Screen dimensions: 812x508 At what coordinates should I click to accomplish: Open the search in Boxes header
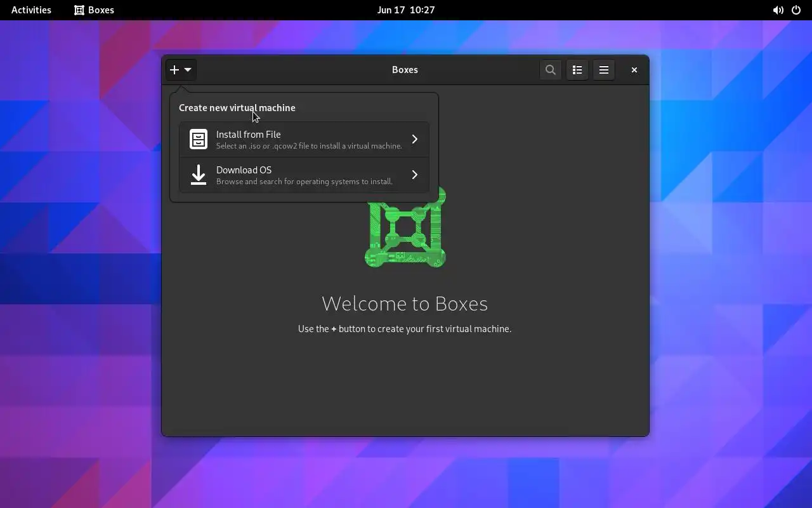pos(551,70)
